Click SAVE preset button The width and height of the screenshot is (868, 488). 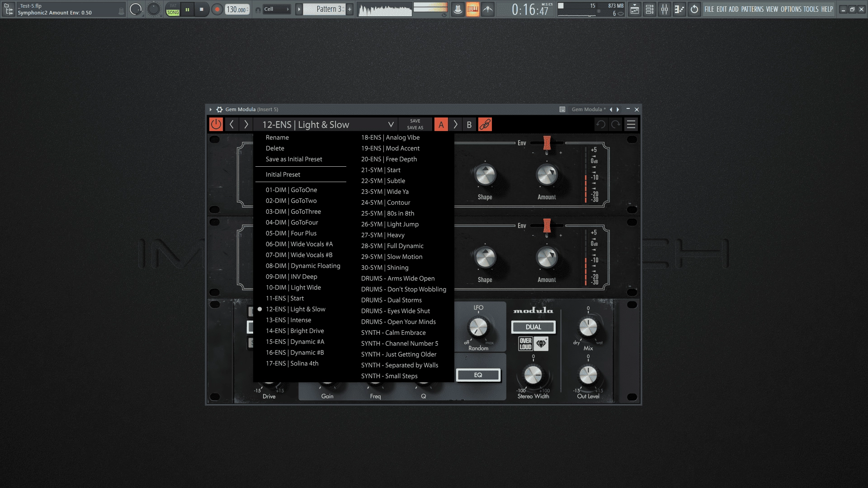coord(415,121)
